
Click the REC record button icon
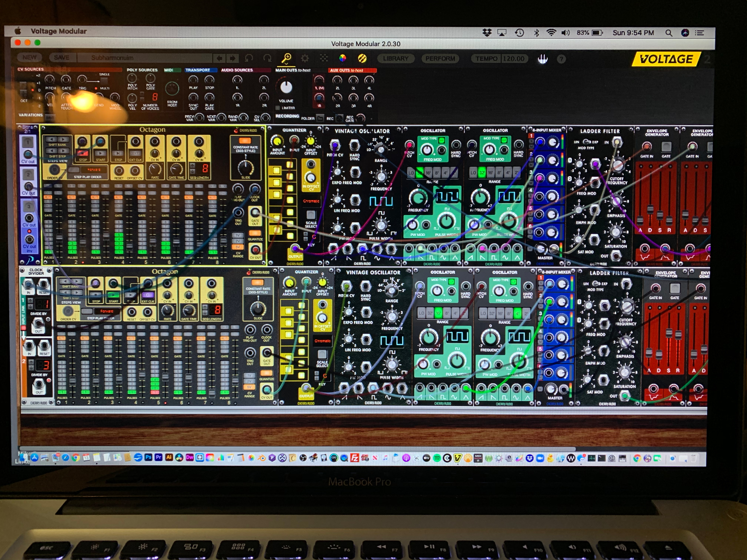(339, 118)
